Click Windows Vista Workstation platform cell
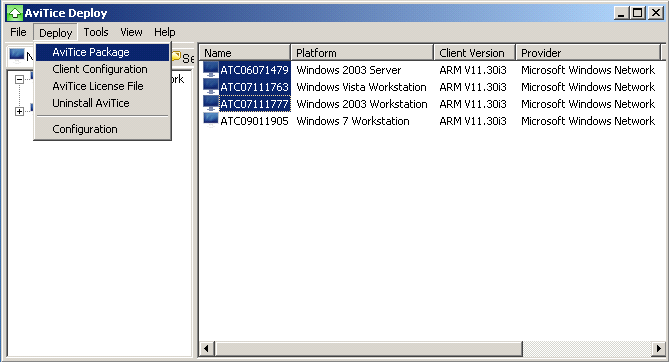This screenshot has width=669, height=362. [361, 87]
